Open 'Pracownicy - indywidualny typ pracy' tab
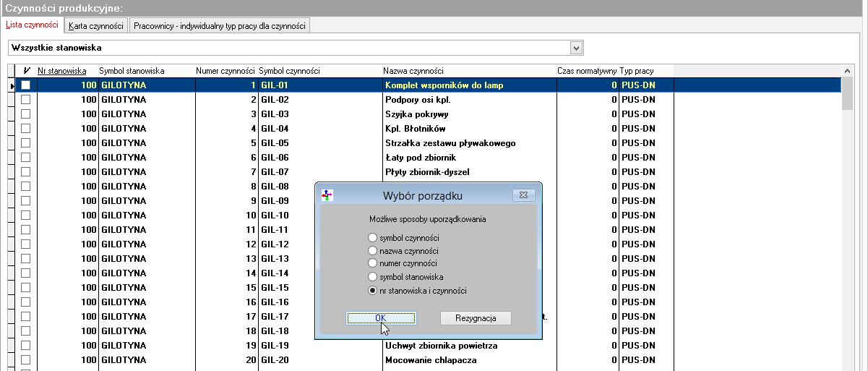The image size is (868, 371). click(x=220, y=26)
